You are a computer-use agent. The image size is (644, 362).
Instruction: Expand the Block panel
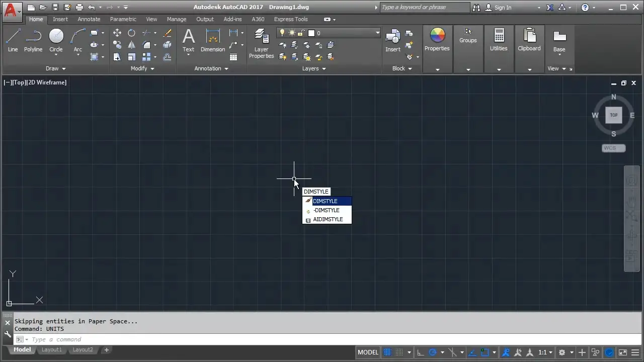pos(402,68)
